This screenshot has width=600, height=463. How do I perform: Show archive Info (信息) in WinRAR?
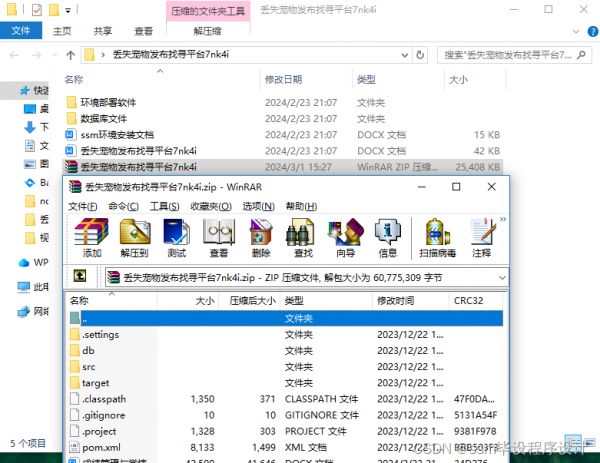tap(387, 237)
